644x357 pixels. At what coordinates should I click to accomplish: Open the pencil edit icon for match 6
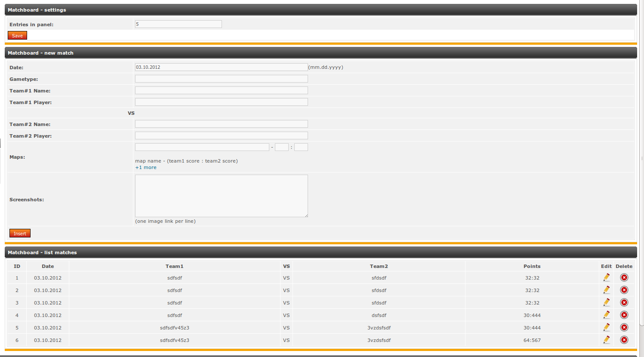tap(607, 339)
